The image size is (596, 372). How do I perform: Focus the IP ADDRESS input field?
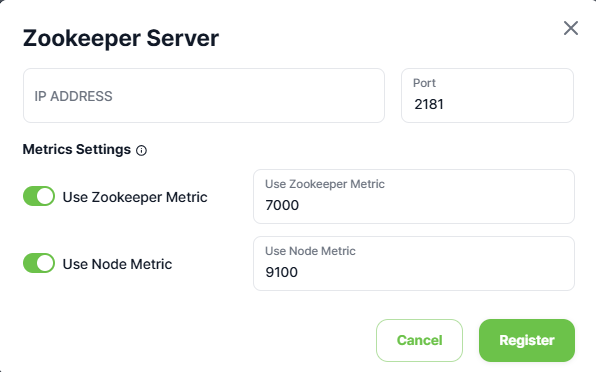[204, 96]
